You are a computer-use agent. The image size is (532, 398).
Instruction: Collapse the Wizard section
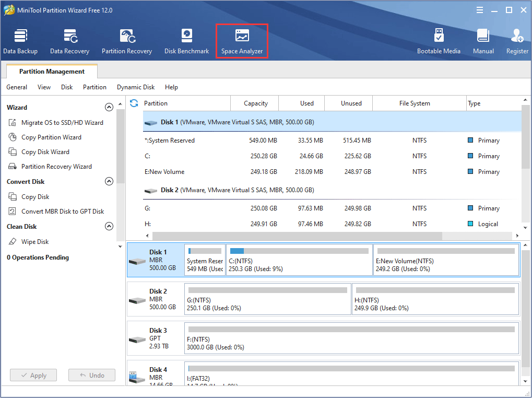pyautogui.click(x=109, y=107)
